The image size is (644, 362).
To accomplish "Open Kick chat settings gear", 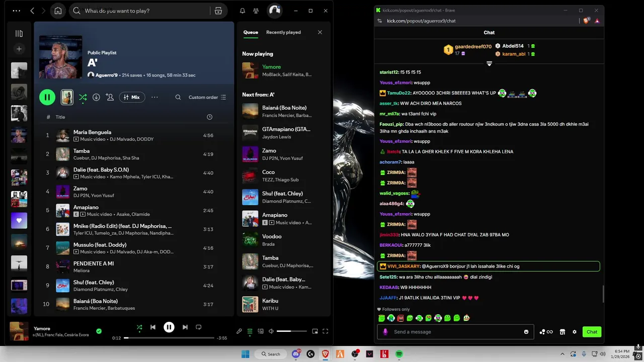I will tap(575, 332).
